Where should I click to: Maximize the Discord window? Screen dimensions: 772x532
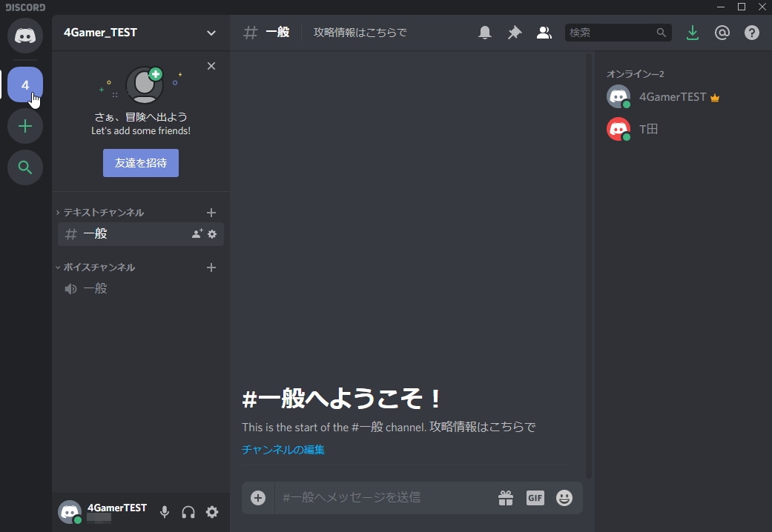(742, 7)
